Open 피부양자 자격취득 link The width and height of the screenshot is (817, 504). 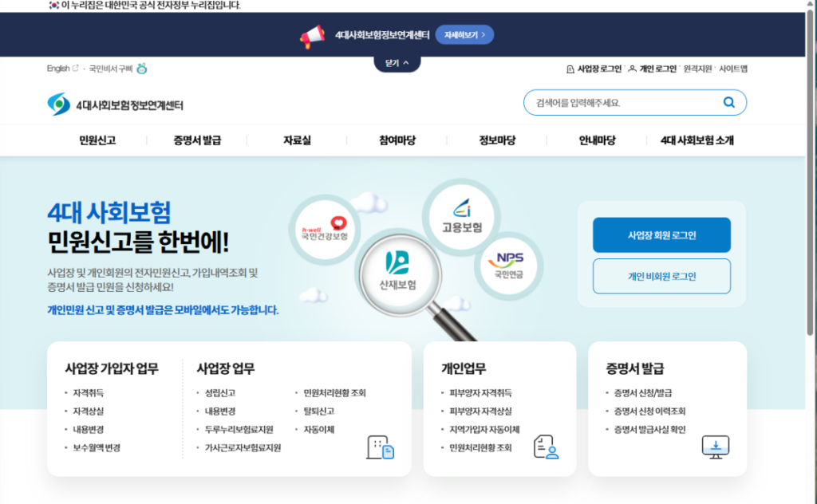(480, 392)
